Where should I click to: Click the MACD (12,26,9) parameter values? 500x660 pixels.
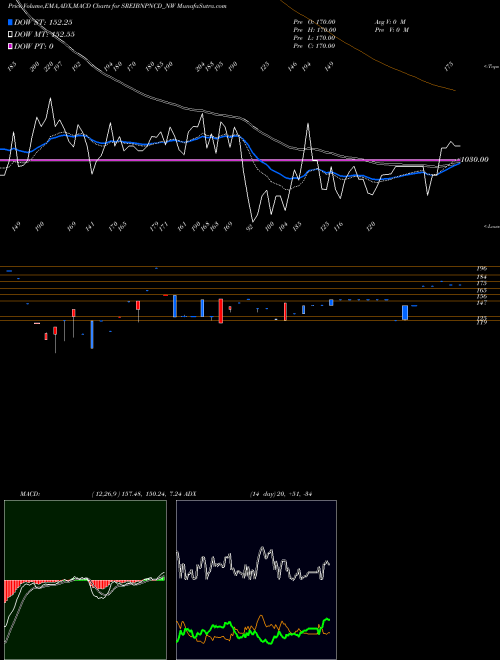(137, 493)
